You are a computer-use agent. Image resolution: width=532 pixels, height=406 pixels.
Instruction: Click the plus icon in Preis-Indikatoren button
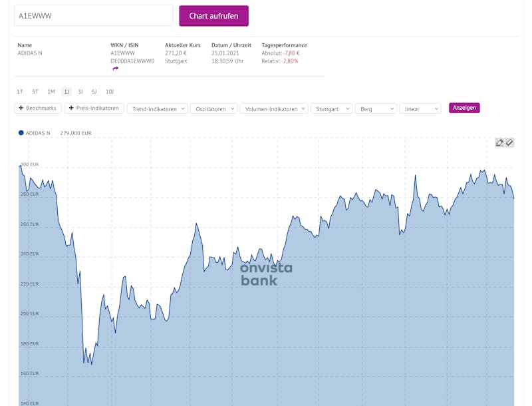[71, 108]
